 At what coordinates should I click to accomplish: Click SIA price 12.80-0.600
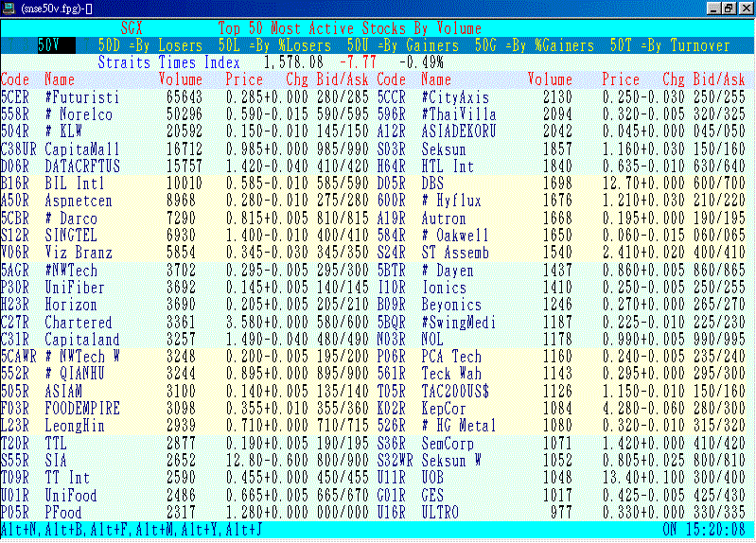(267, 461)
